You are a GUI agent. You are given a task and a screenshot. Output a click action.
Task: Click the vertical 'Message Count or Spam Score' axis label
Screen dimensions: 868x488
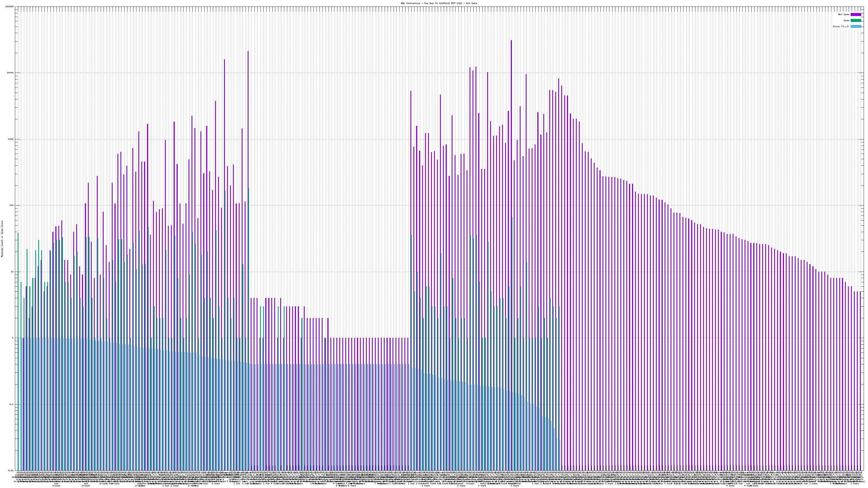(2, 239)
